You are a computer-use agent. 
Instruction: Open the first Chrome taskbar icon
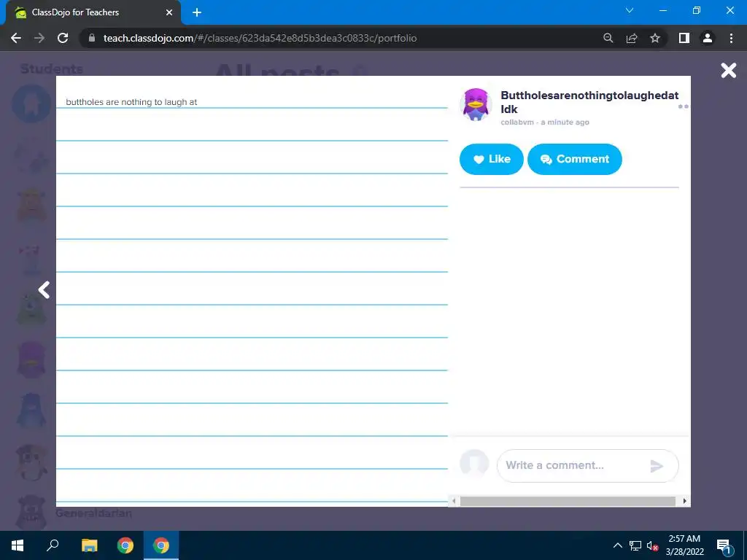[125, 545]
